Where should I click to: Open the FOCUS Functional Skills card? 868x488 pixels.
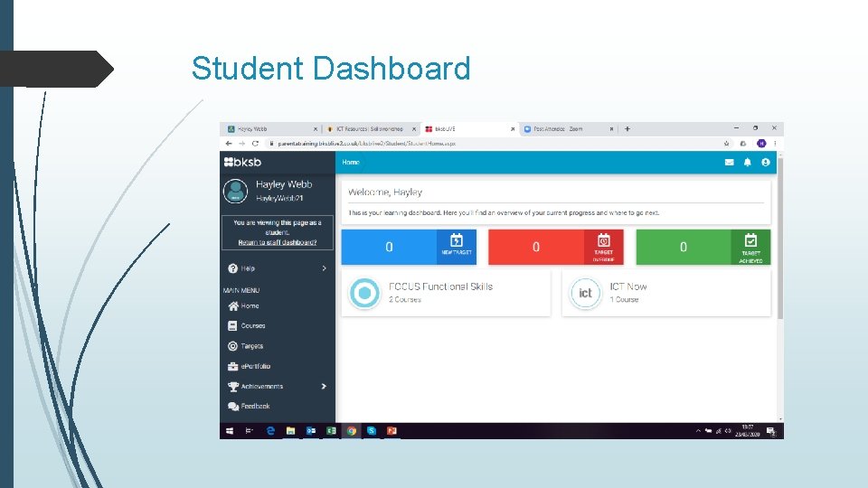click(446, 293)
